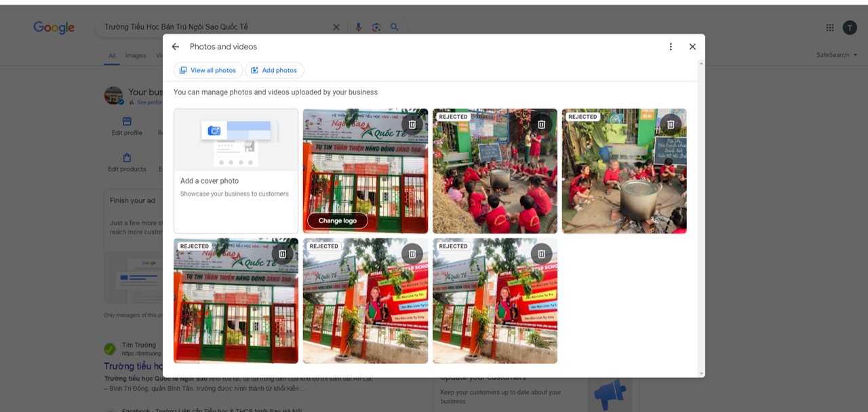868x412 pixels.
Task: Open the Tìm Trường search result link
Action: point(138,345)
